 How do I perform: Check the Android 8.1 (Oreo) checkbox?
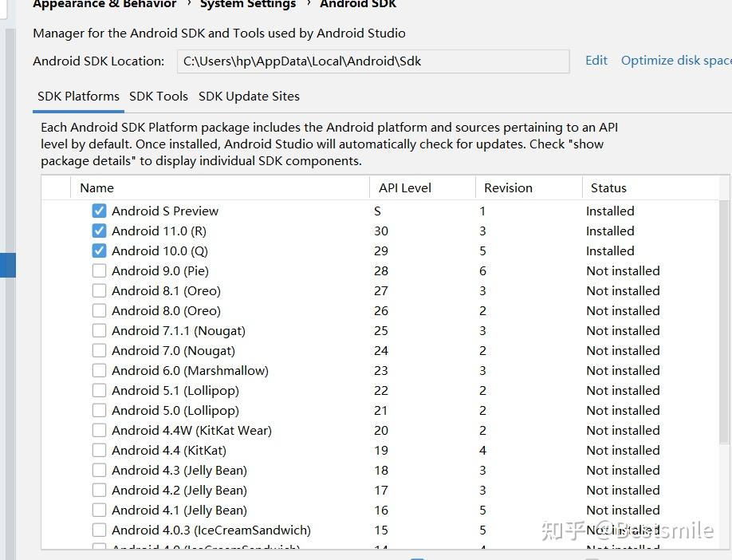[x=99, y=291]
